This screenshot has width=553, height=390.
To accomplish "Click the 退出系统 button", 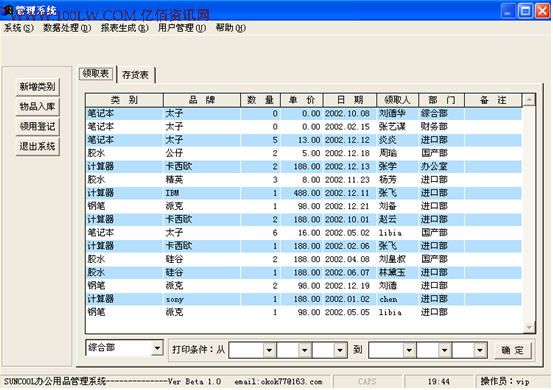I will tap(37, 146).
